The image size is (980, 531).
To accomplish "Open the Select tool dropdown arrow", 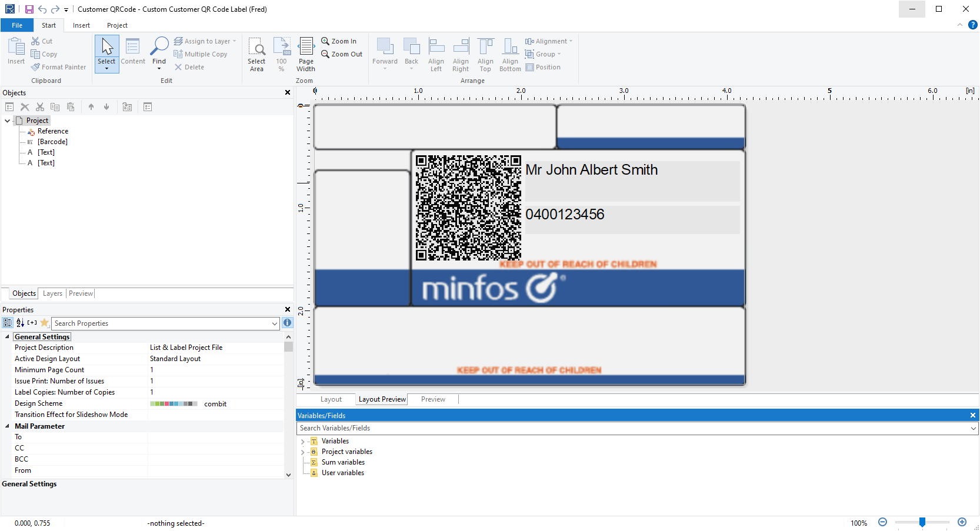I will pyautogui.click(x=106, y=69).
